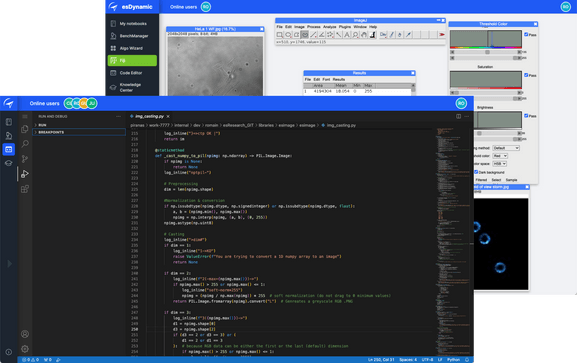Click the JU online user avatar

[x=92, y=103]
